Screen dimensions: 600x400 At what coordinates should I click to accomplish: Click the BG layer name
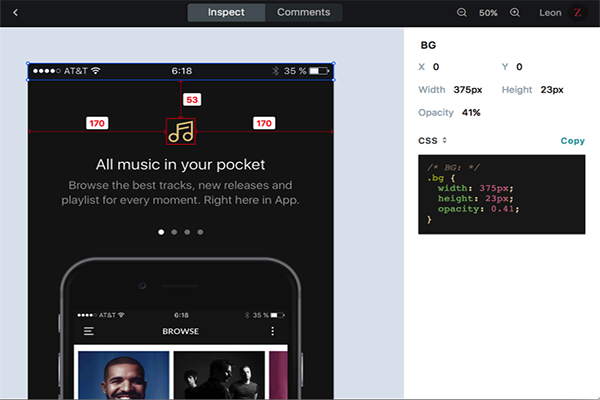(428, 45)
